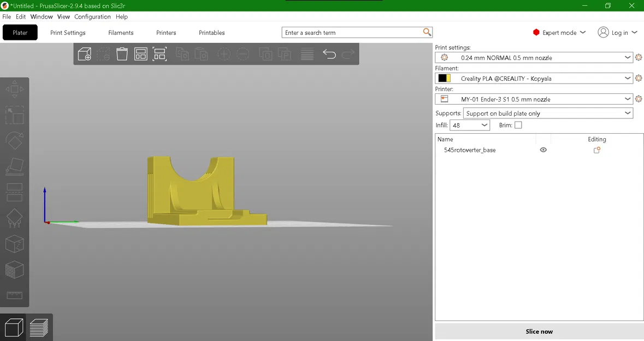
Task: Open the Configuration menu
Action: point(92,17)
